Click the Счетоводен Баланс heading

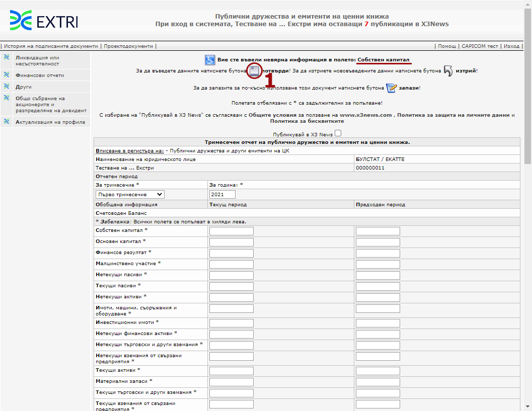click(121, 213)
